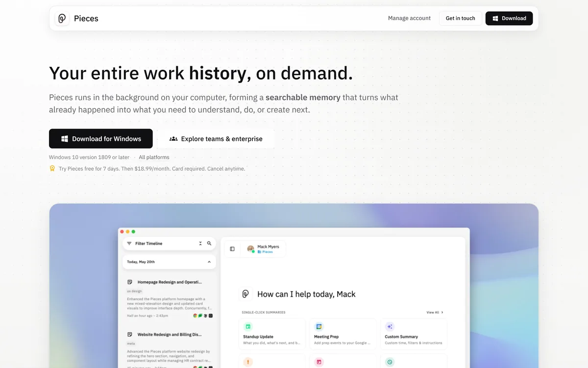Click the purple Custom Summary sparkle icon
Viewport: 588px width, 368px height.
click(390, 326)
